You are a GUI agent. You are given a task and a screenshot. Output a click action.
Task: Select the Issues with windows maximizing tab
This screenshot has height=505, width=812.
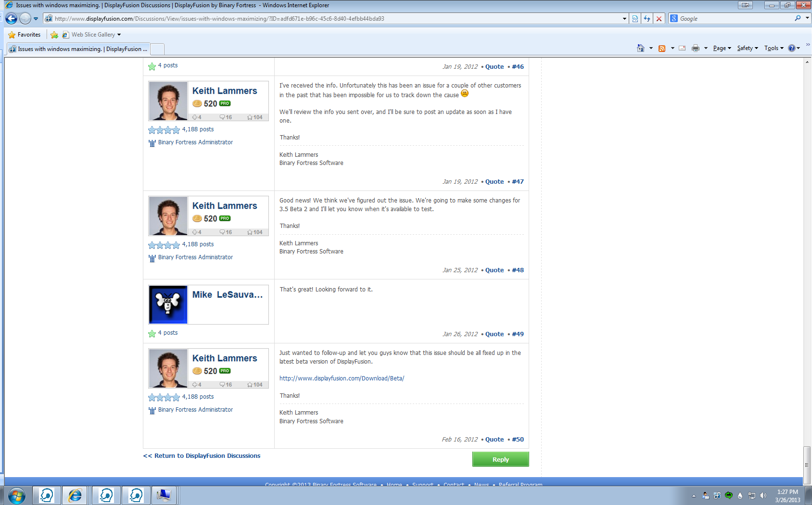(78, 49)
